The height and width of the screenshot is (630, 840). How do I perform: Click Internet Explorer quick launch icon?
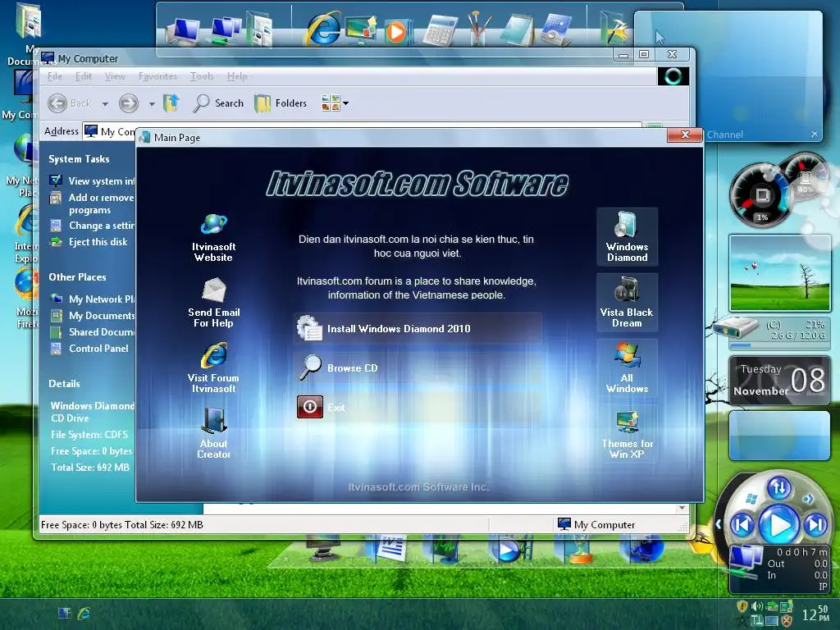point(84,613)
